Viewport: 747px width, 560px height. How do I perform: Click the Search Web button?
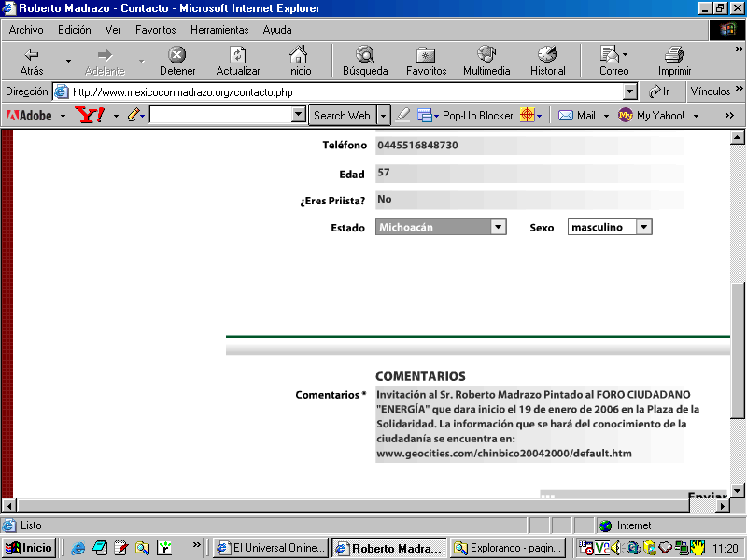pos(342,115)
